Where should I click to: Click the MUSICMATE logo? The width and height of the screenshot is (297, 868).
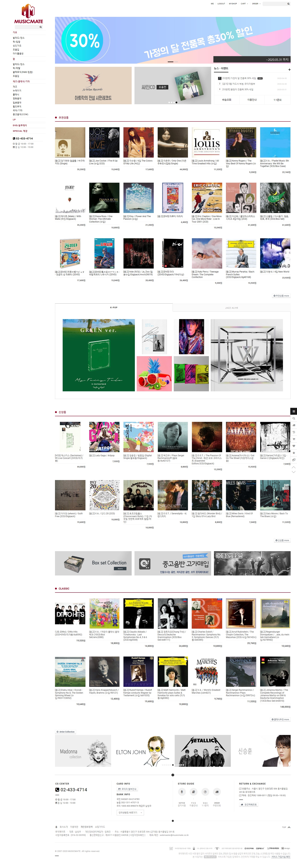pyautogui.click(x=28, y=14)
